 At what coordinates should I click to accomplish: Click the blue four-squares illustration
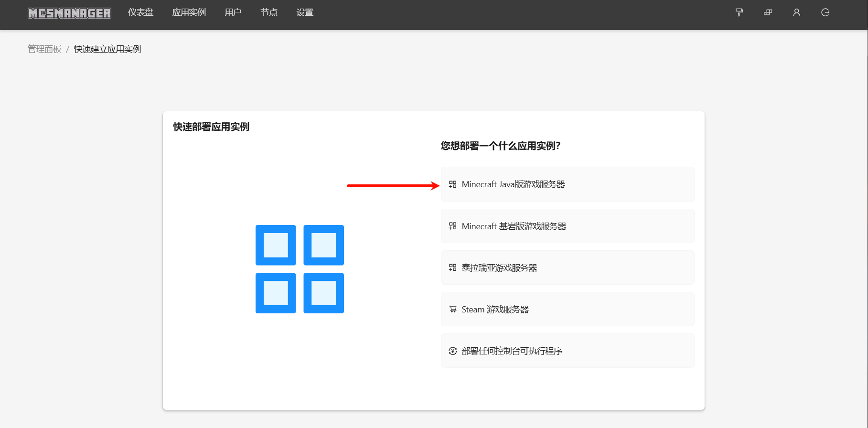click(x=300, y=269)
